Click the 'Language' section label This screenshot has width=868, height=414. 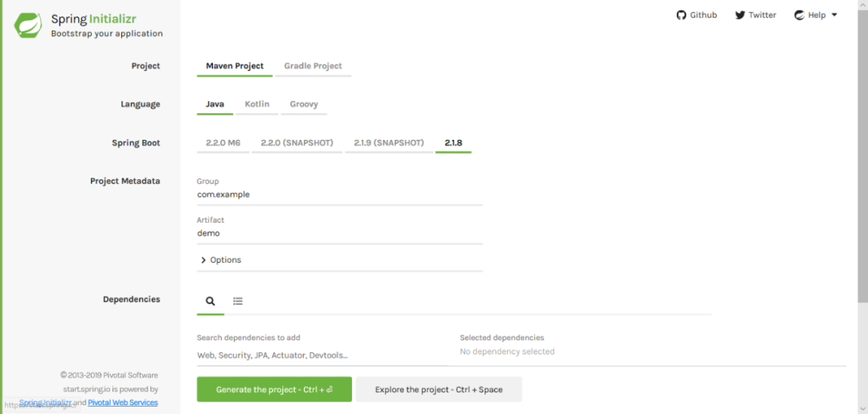[x=141, y=104]
